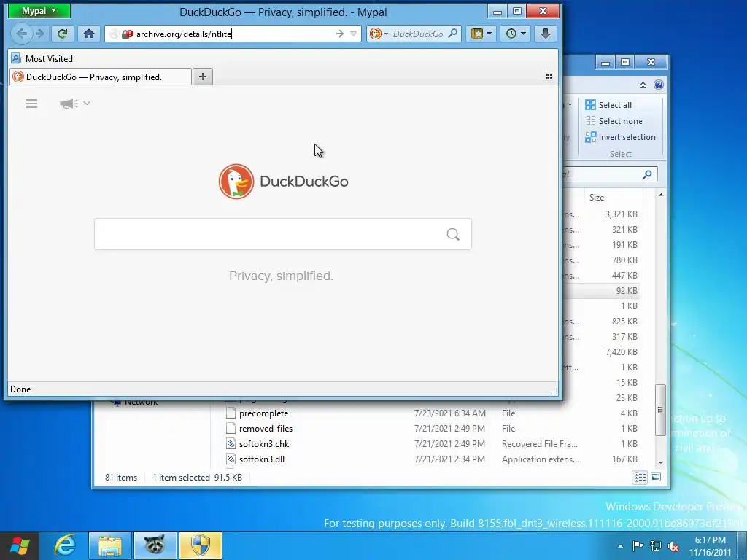747x560 pixels.
Task: Select softokn3.chk in the Explorer list
Action: (x=264, y=444)
